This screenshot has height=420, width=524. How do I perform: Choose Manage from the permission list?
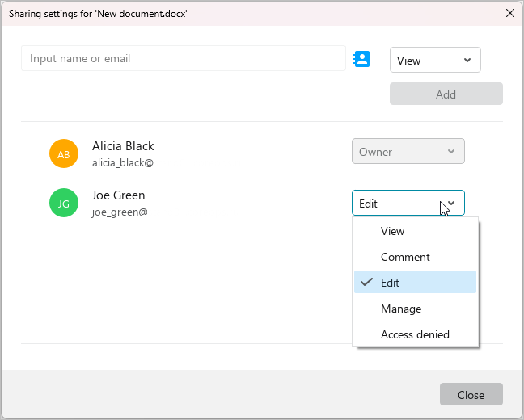click(x=415, y=309)
